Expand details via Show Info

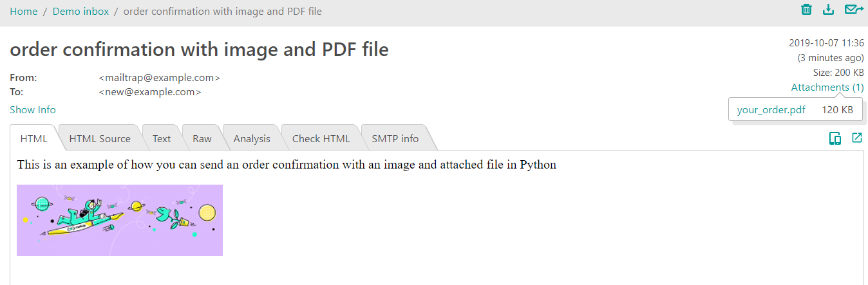33,110
